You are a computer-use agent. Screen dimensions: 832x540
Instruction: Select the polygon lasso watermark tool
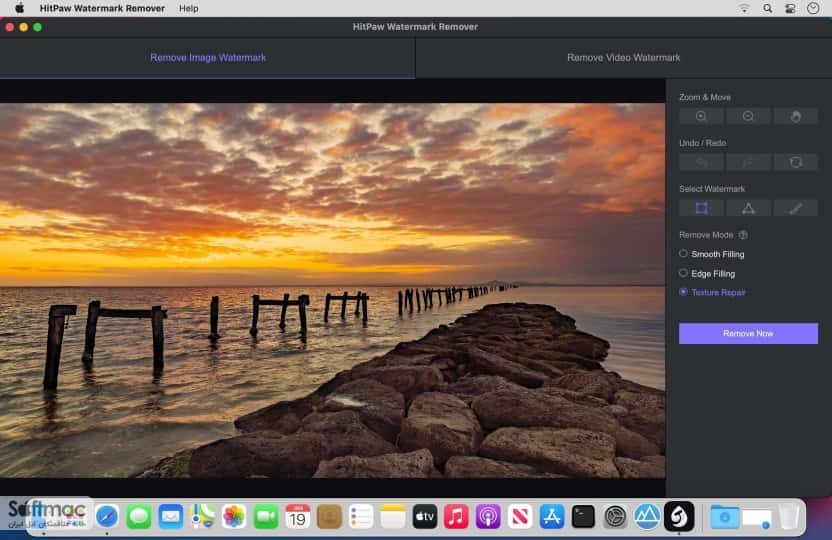point(748,208)
